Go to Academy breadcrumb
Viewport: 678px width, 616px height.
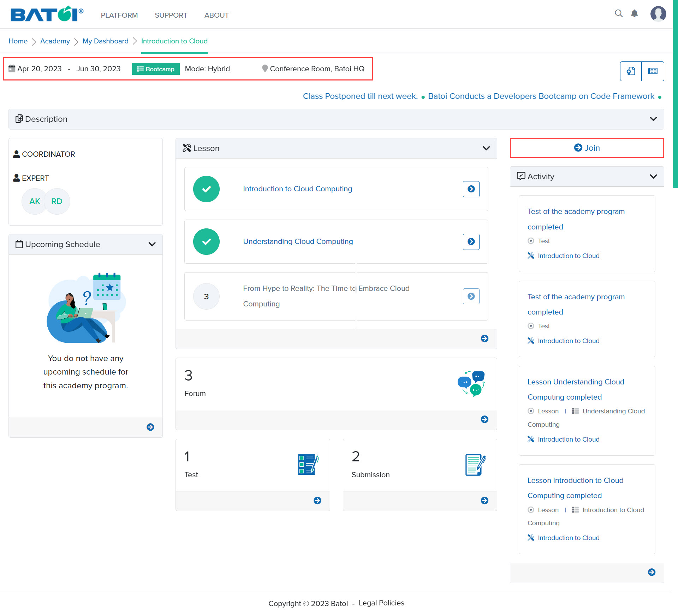pyautogui.click(x=55, y=41)
